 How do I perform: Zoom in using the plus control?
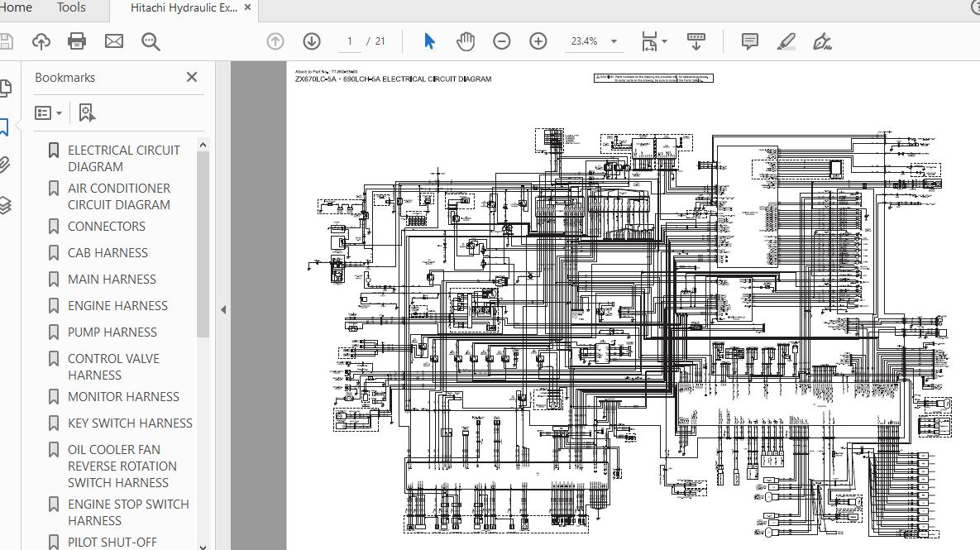[x=538, y=40]
